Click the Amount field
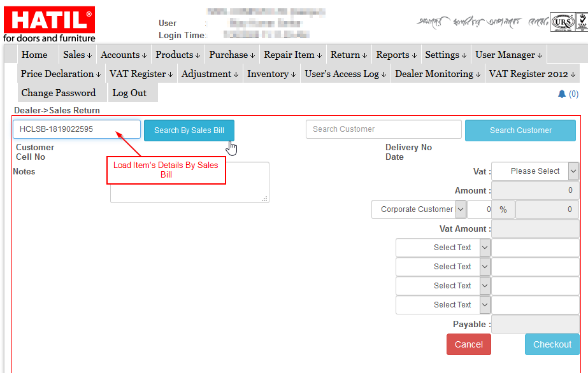Viewport: 588px width, 373px height. click(535, 190)
